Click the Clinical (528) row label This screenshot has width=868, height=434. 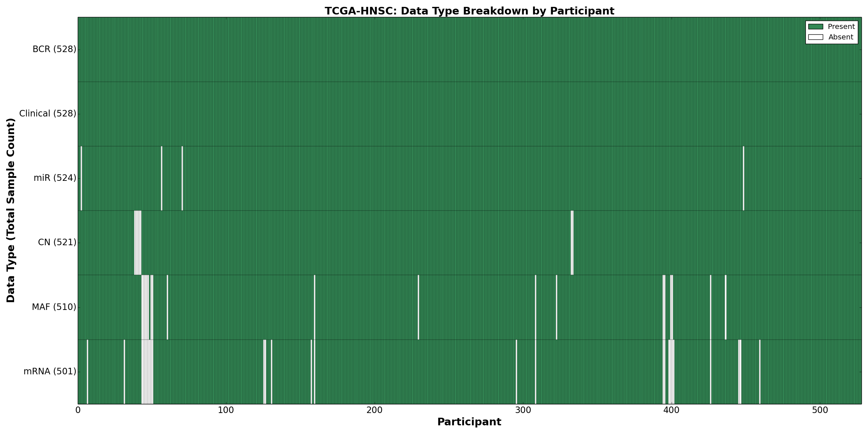click(x=47, y=114)
